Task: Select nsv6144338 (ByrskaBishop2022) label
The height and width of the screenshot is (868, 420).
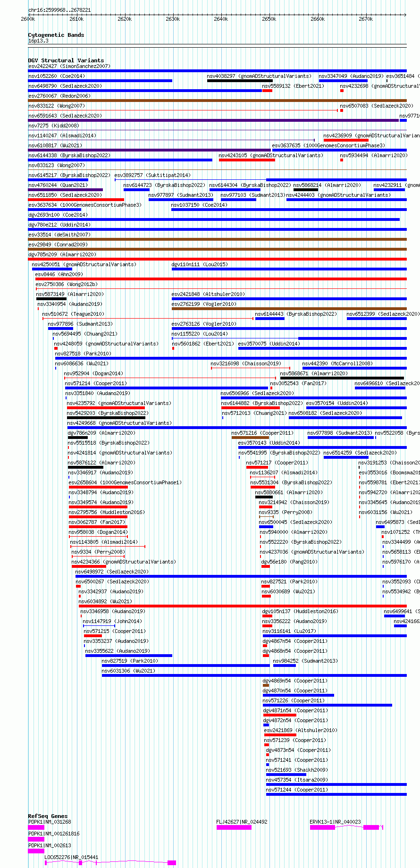Action: (x=69, y=155)
